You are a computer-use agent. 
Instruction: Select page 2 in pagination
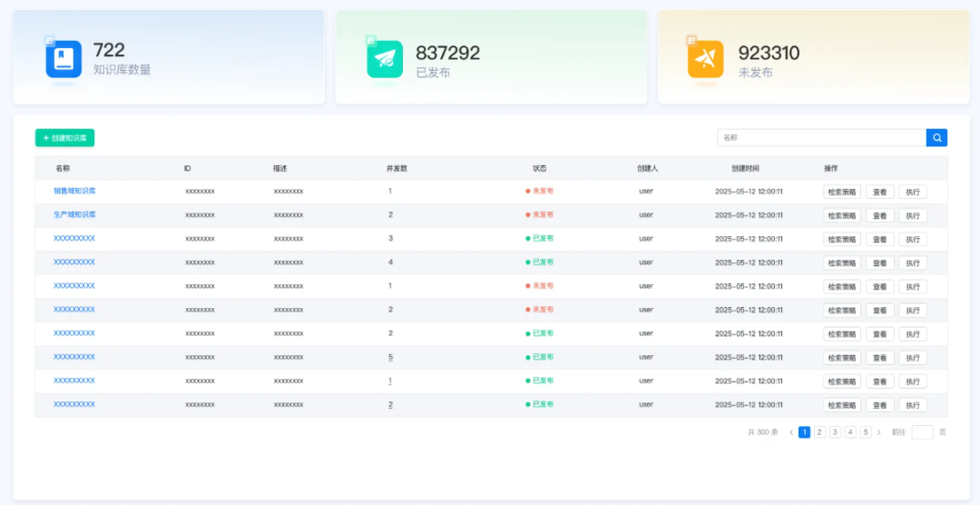coord(820,432)
